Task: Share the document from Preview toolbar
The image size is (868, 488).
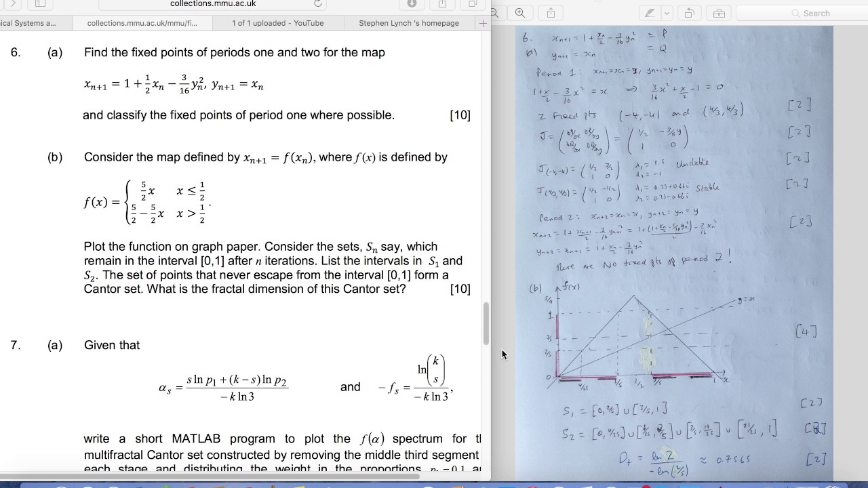Action: click(x=551, y=13)
